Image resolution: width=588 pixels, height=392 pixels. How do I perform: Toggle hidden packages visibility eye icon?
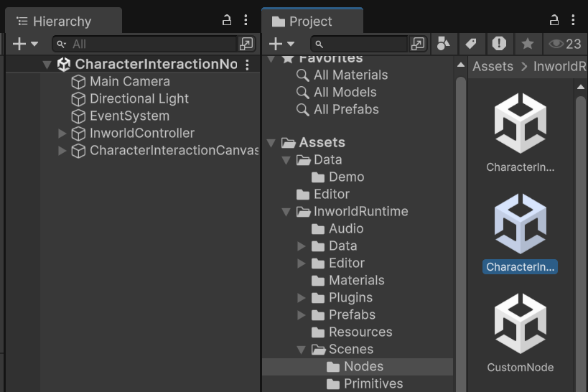[565, 44]
